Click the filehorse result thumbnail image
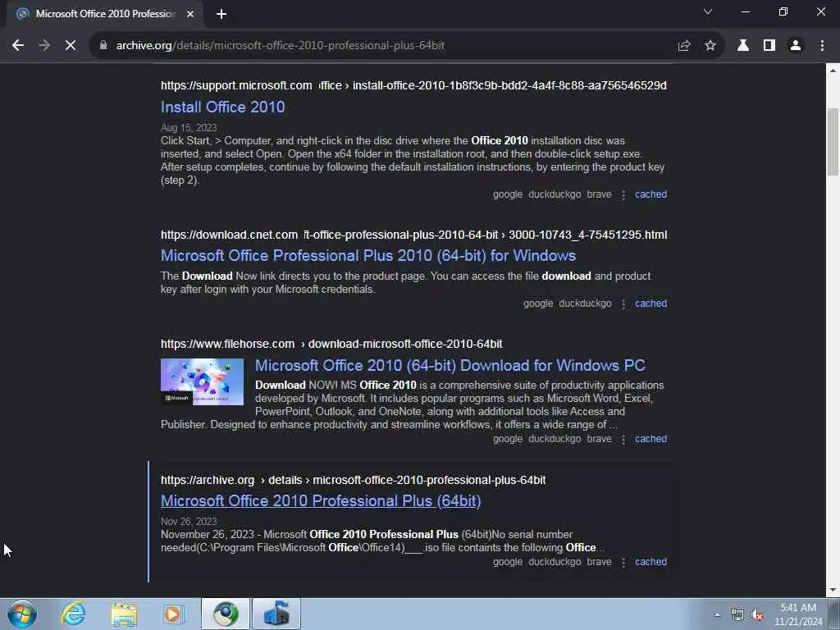The width and height of the screenshot is (840, 630). [202, 382]
